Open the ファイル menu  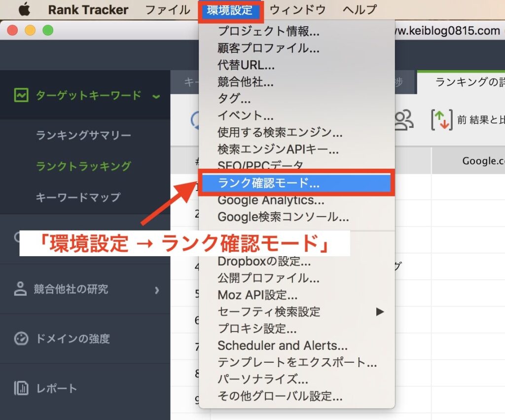point(168,10)
